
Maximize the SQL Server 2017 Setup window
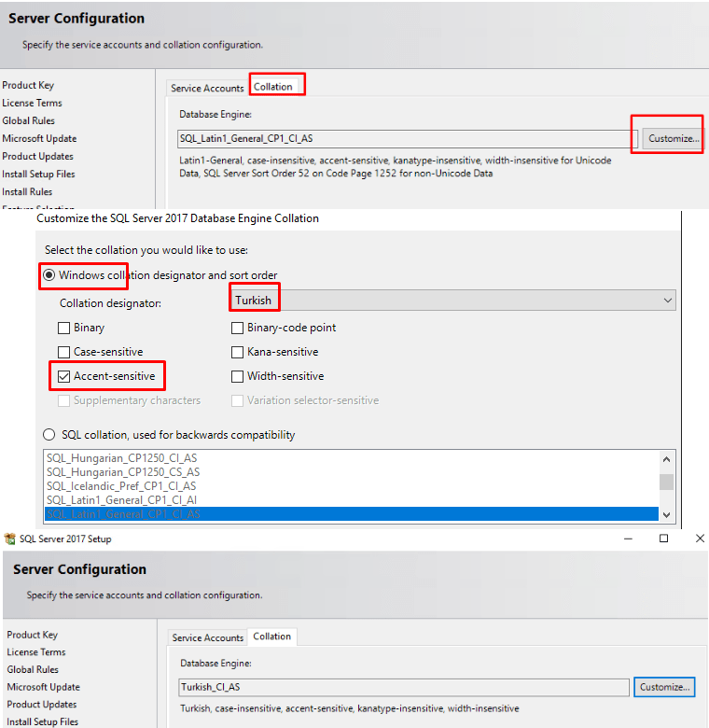[x=663, y=539]
